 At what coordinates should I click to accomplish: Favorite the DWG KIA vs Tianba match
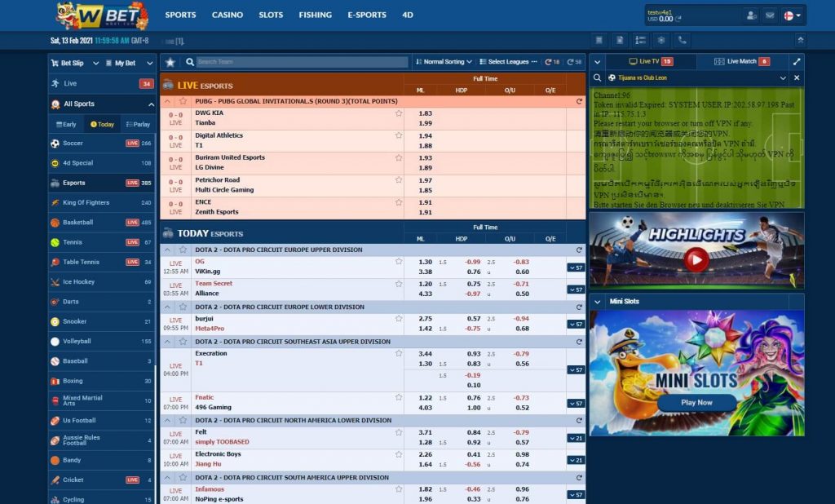point(398,113)
